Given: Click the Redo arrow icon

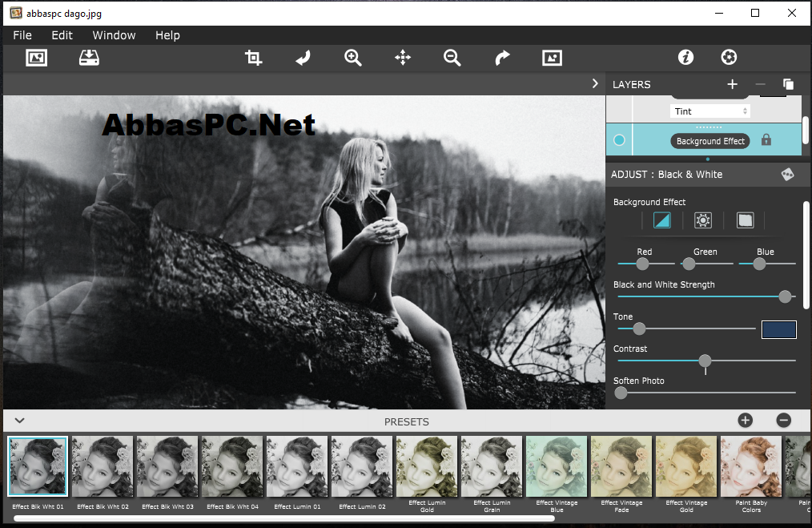Looking at the screenshot, I should (502, 58).
